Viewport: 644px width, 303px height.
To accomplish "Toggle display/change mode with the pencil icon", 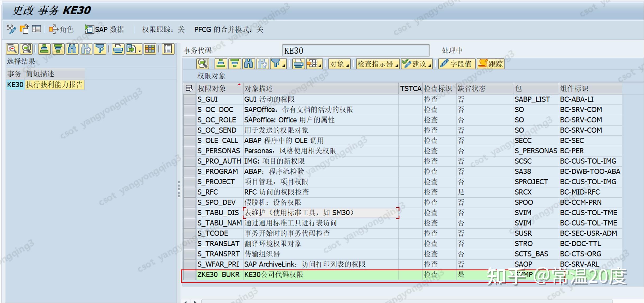I will [11, 29].
